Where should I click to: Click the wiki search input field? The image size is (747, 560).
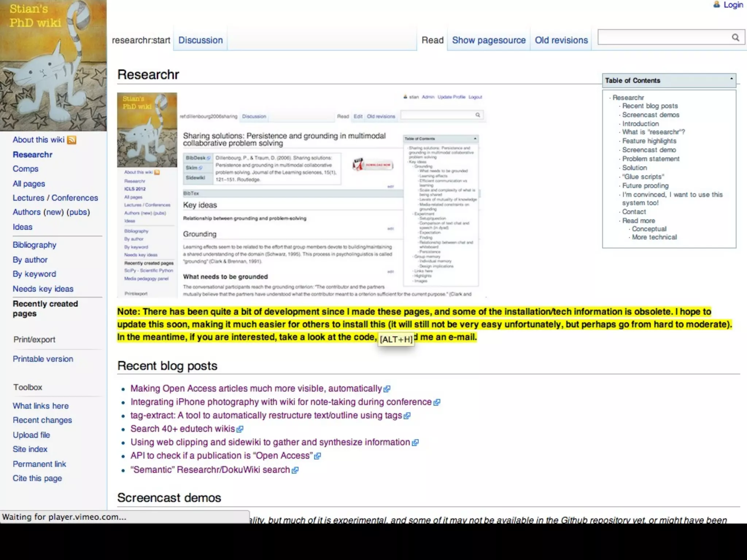[663, 37]
